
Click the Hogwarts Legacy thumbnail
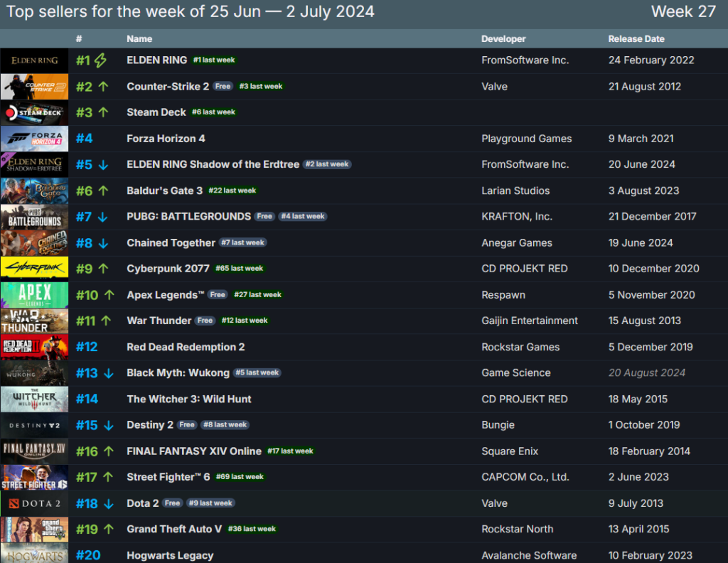coord(34,554)
